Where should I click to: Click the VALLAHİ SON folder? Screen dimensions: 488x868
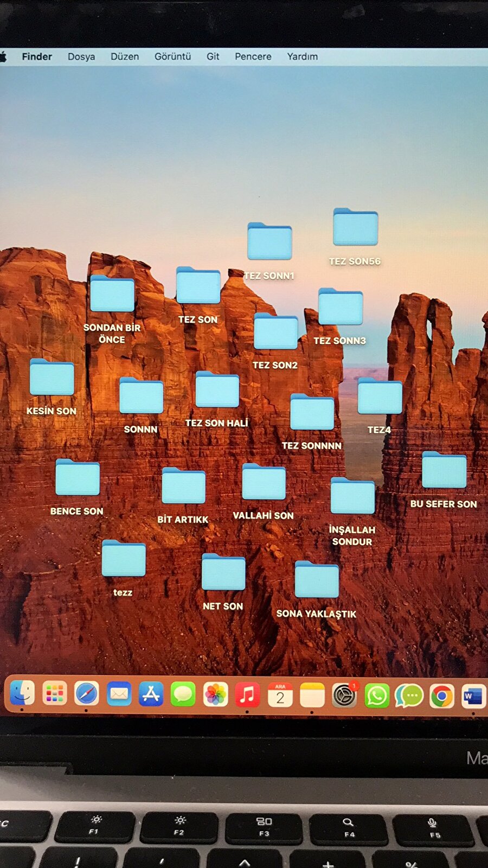click(264, 482)
